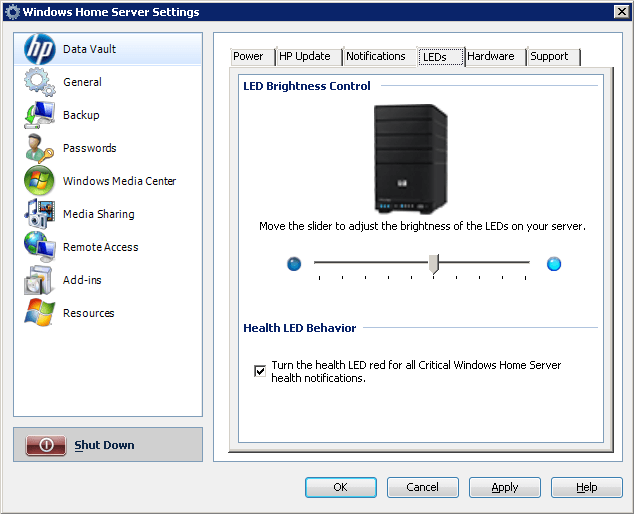Open the Resources Windows flag icon
Viewport: 634px width, 514px height.
pos(39,313)
